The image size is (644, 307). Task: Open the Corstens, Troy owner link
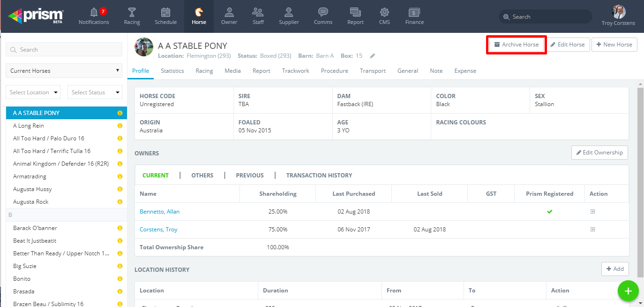tap(158, 230)
